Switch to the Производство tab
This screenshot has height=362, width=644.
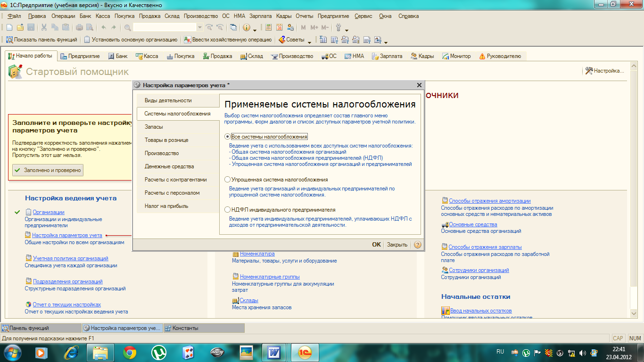[292, 56]
